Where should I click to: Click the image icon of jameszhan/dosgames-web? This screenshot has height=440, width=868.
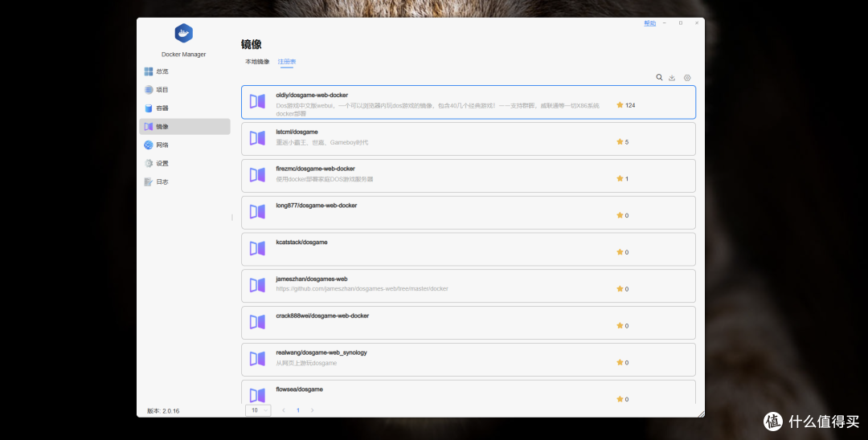click(257, 285)
